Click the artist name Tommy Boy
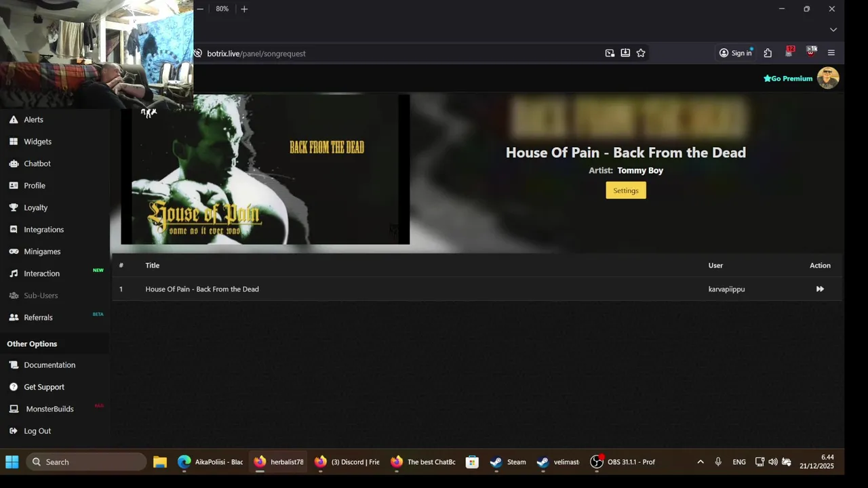 (640, 170)
